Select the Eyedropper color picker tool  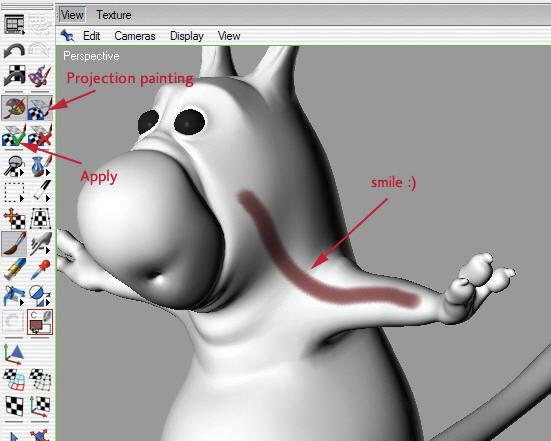[x=40, y=269]
